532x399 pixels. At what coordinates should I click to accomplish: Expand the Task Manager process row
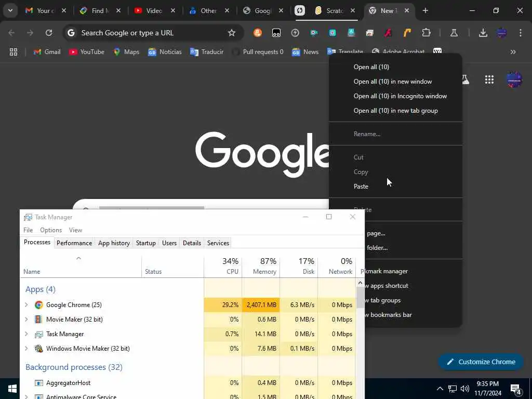coord(26,334)
